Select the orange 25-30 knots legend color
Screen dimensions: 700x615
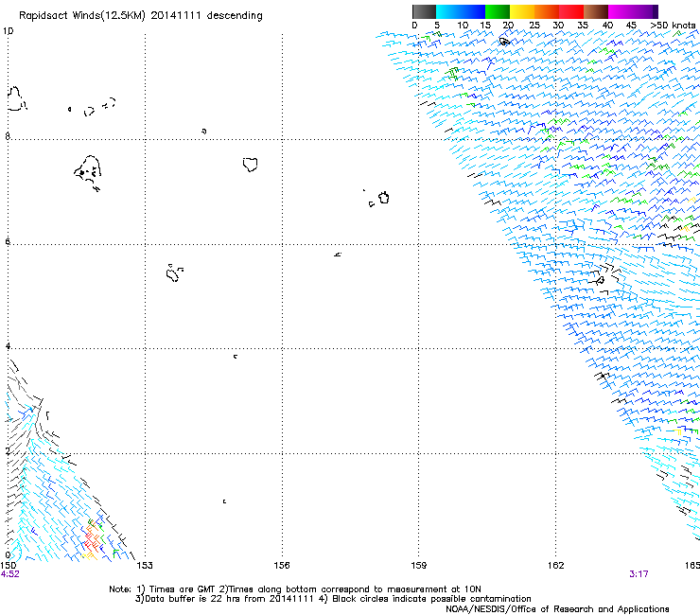pyautogui.click(x=547, y=11)
